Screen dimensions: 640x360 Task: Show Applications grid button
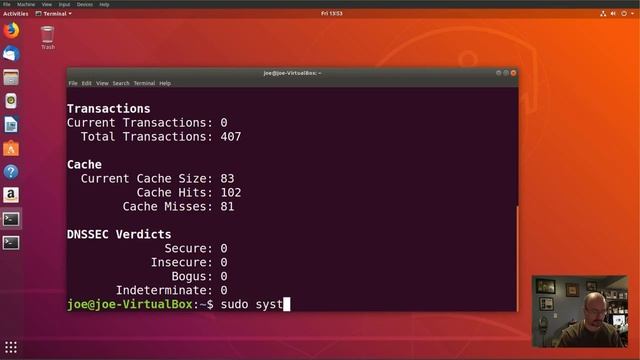click(x=11, y=347)
